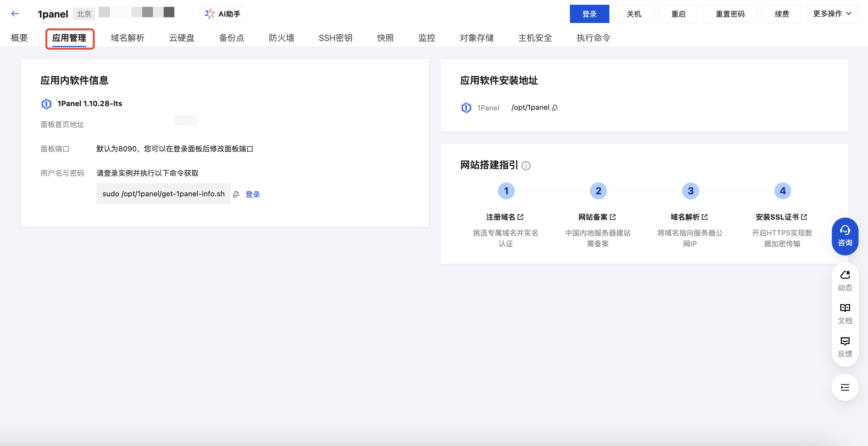868x446 pixels.
Task: Collapse the floating sidebar with menu icon
Action: click(845, 387)
